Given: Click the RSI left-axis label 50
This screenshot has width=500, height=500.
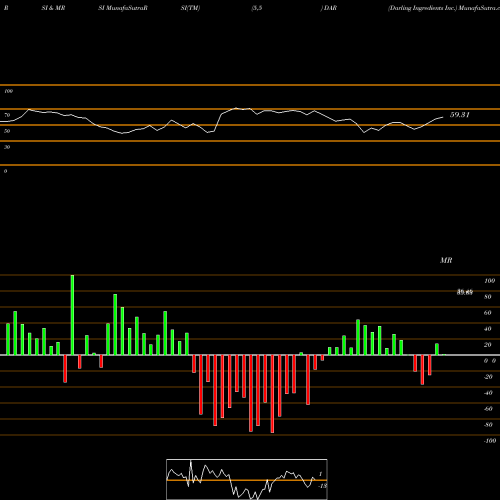Looking at the screenshot, I should 7,131.
